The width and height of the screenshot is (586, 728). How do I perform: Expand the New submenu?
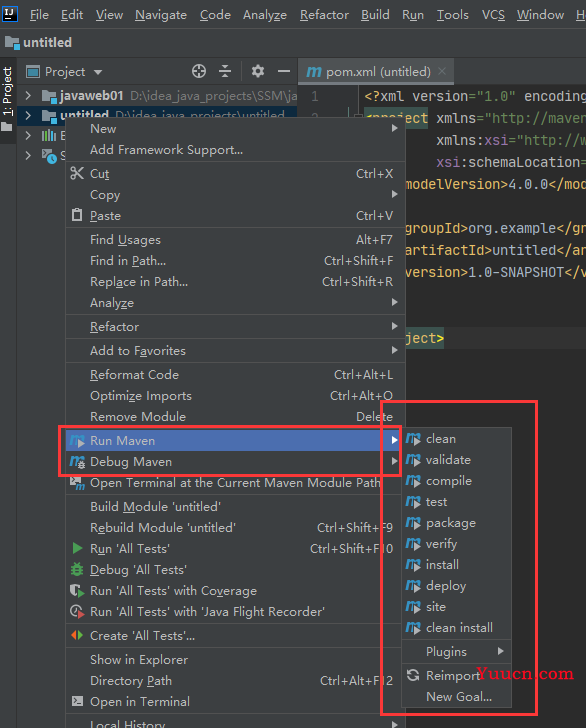[394, 128]
